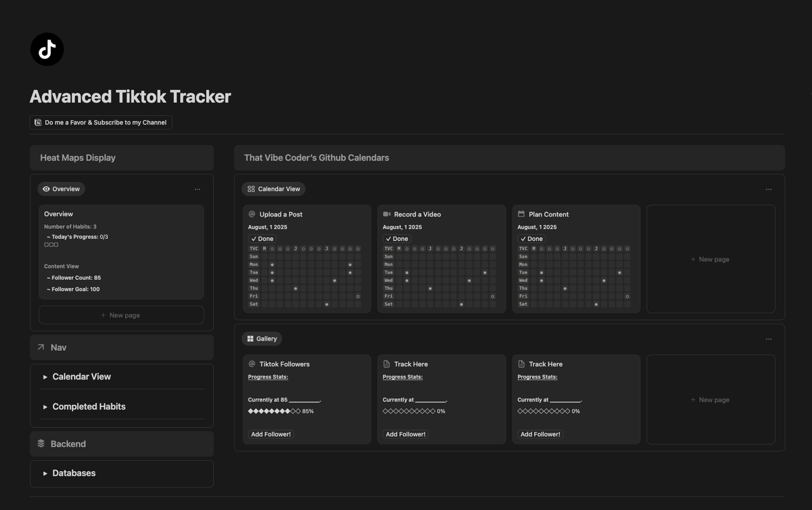Click the Follower Count: 85 line
812x510 pixels.
(x=74, y=278)
